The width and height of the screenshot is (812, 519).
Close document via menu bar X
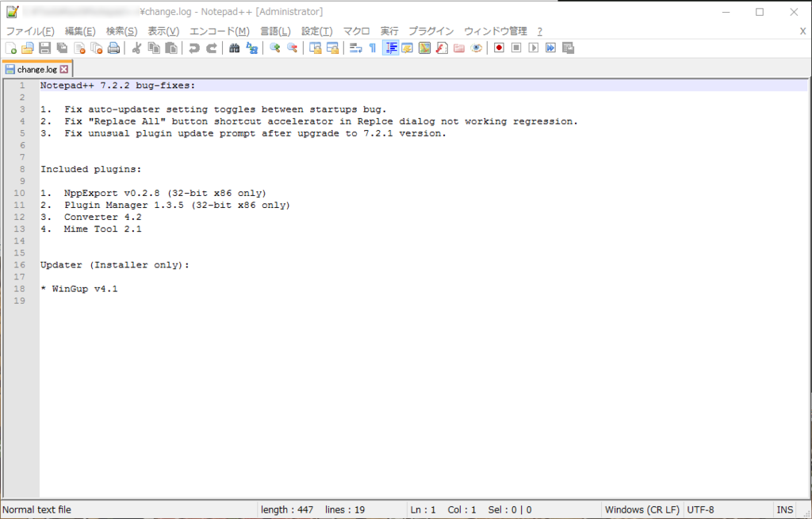pyautogui.click(x=802, y=31)
